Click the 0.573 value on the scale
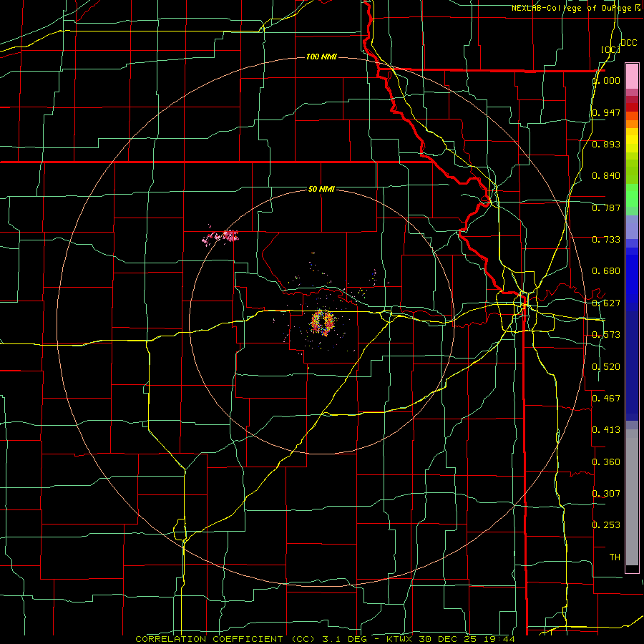The height and width of the screenshot is (644, 644). 606,335
